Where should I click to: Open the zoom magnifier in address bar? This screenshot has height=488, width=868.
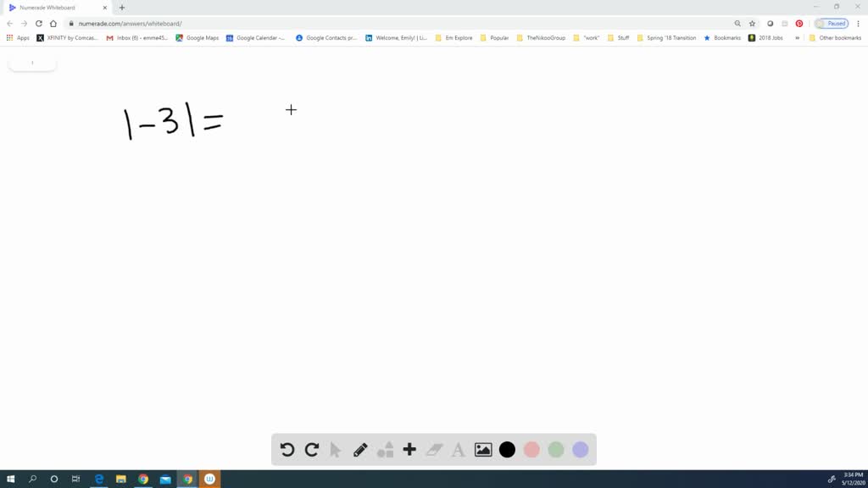click(737, 24)
